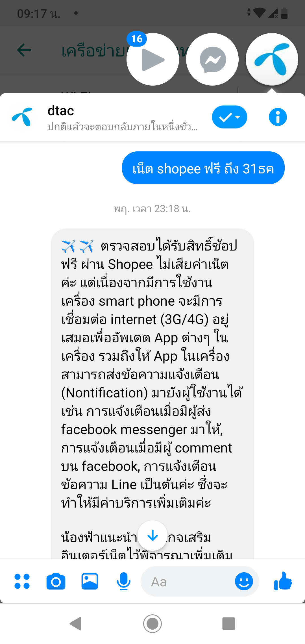Tap the Android back navigation button

76,623
